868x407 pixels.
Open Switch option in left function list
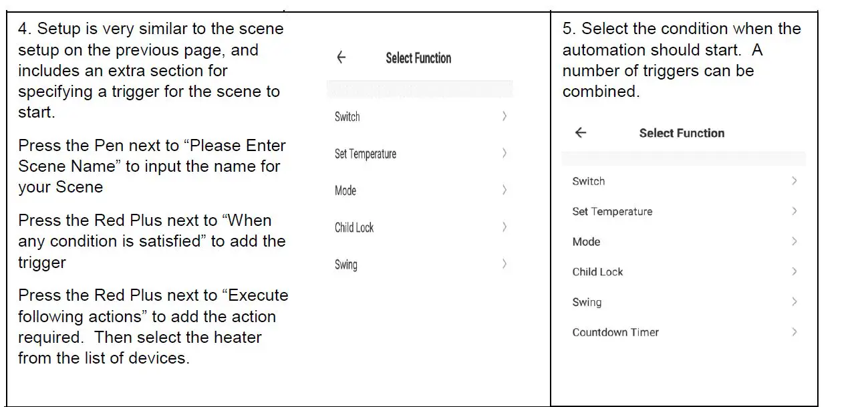(x=347, y=117)
